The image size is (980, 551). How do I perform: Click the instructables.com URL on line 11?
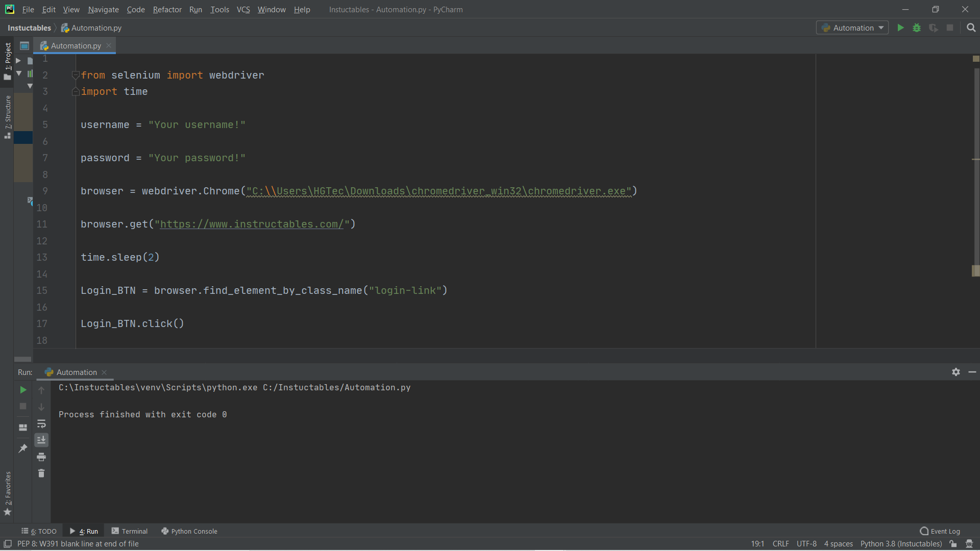(252, 224)
